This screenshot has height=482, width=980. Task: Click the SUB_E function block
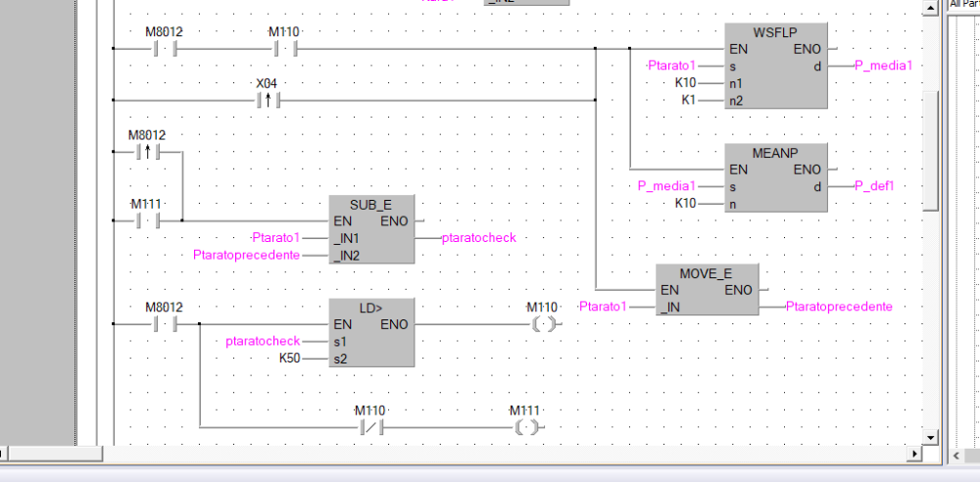coord(370,228)
